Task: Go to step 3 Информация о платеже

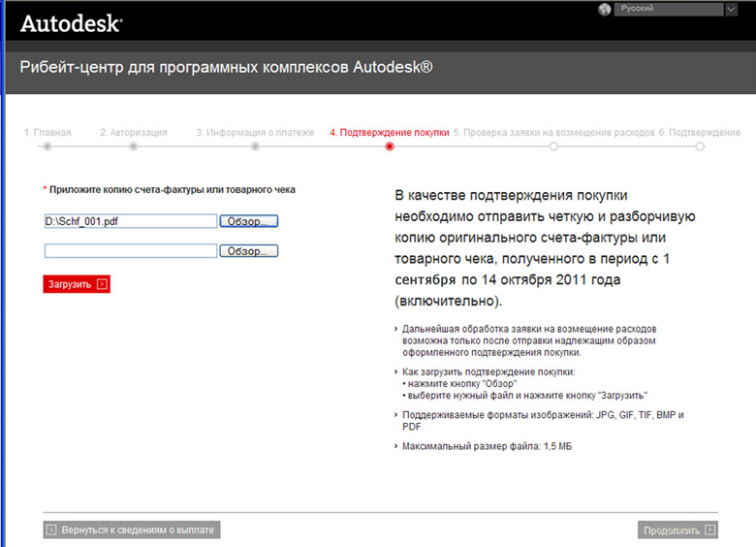Action: click(x=255, y=132)
